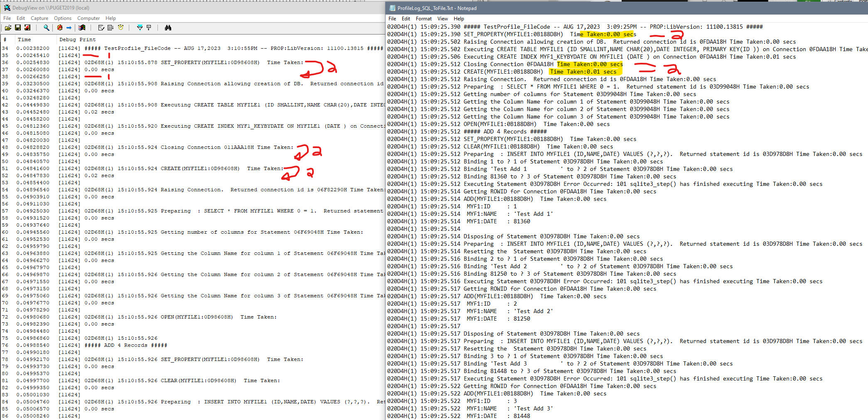
Task: Click the Log to File icon with red X
Action: pyautogui.click(x=27, y=28)
